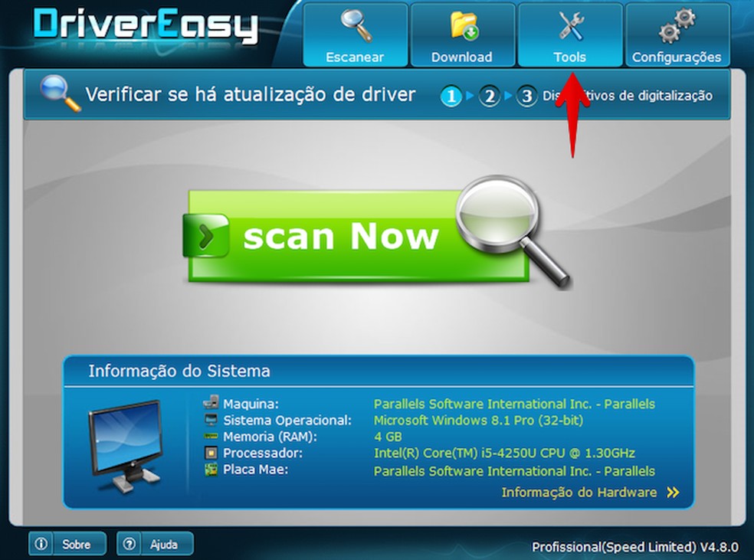Switch to the Tools section
Image resolution: width=754 pixels, height=560 pixels.
[x=570, y=34]
